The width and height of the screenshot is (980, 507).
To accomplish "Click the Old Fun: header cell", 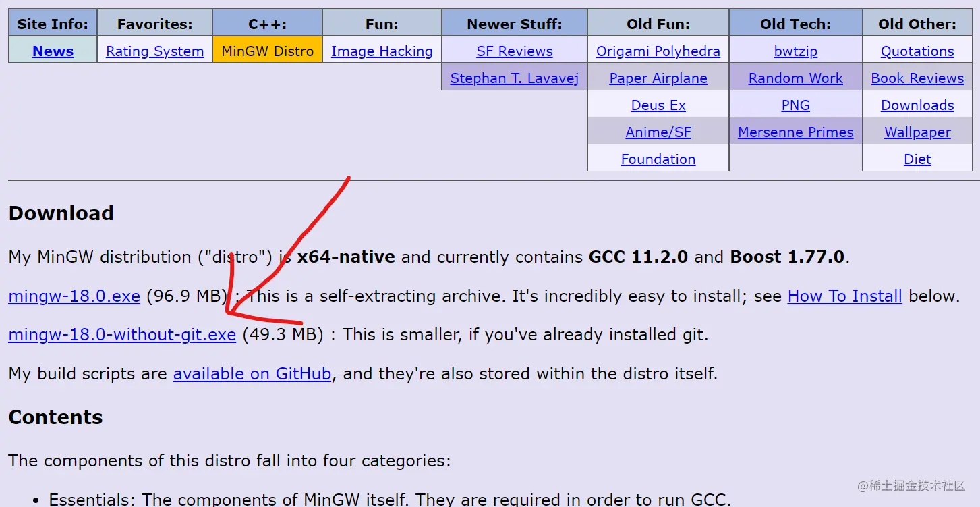I will [x=658, y=24].
